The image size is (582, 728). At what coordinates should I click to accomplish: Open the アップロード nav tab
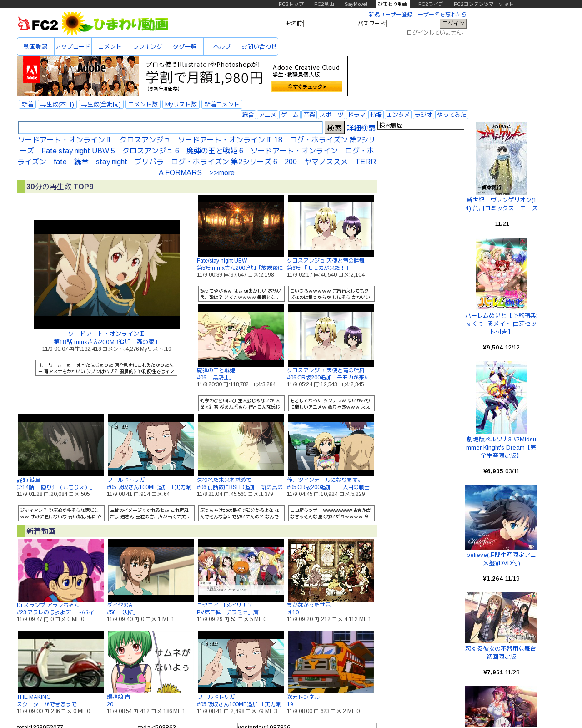pyautogui.click(x=73, y=46)
